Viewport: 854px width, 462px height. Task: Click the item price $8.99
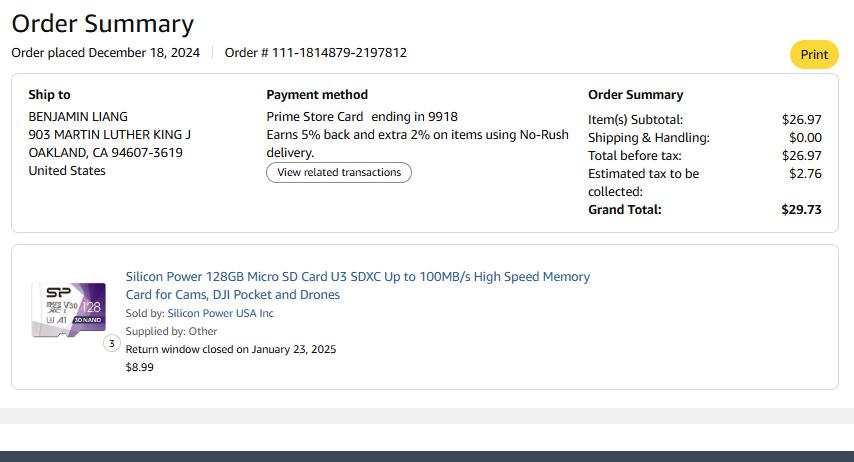pos(140,367)
